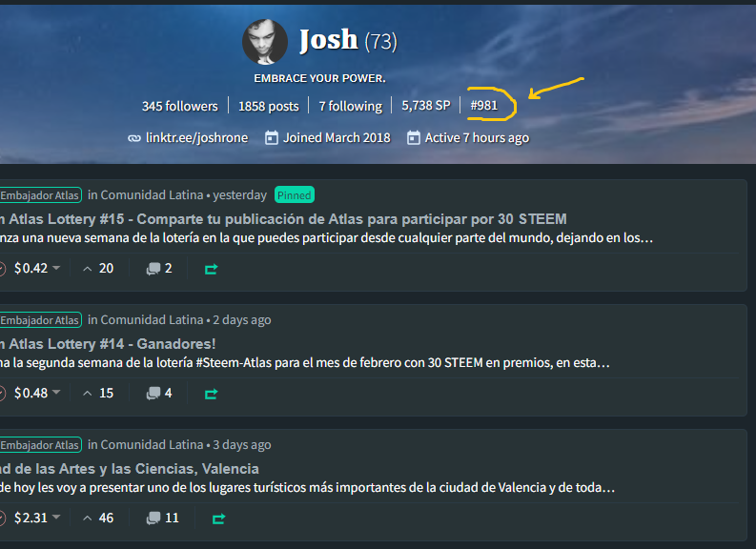Open Comunidad Latina community from pinned post
Screen dimensions: 756x549
152,195
